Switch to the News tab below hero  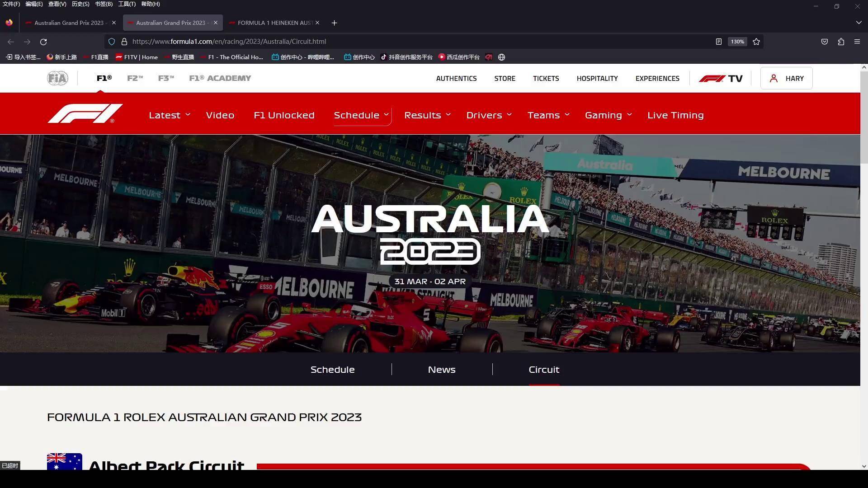pos(442,370)
